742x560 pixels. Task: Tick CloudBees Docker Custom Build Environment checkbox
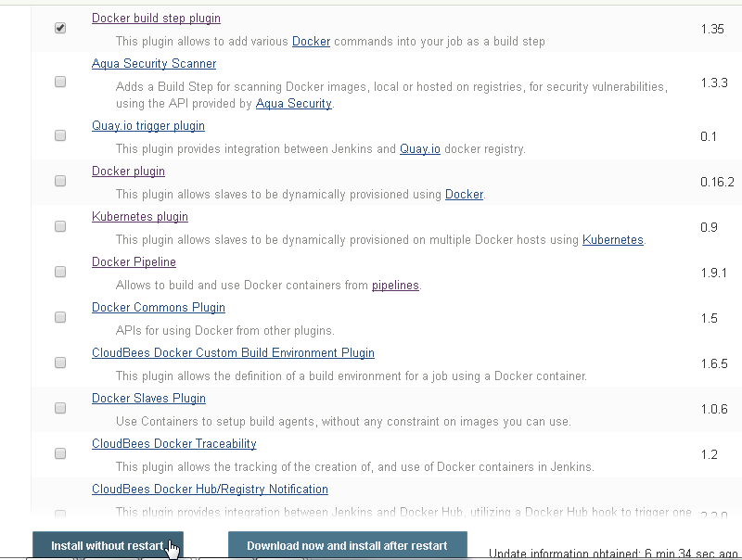coord(60,363)
